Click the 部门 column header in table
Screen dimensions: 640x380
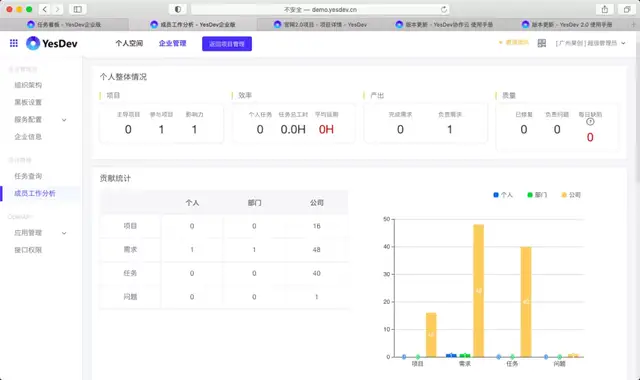coord(254,203)
